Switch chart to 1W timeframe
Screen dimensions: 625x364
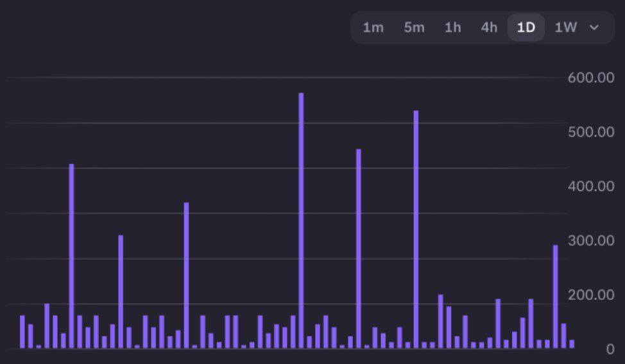pos(566,28)
